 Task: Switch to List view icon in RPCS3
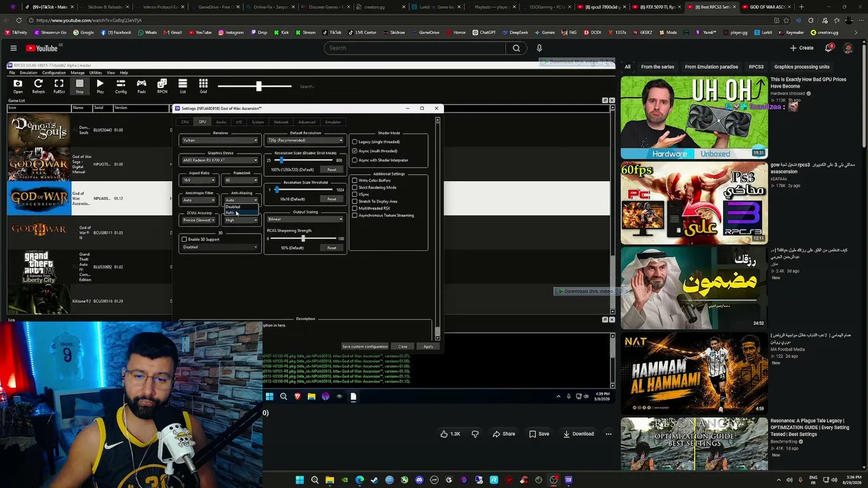pos(182,86)
